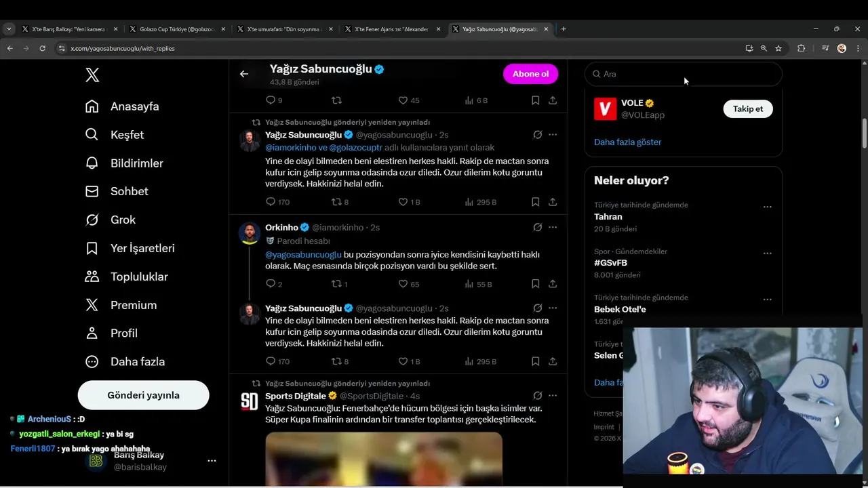The height and width of the screenshot is (488, 868).
Task: Open the browser extensions puzzle icon
Action: pos(801,48)
